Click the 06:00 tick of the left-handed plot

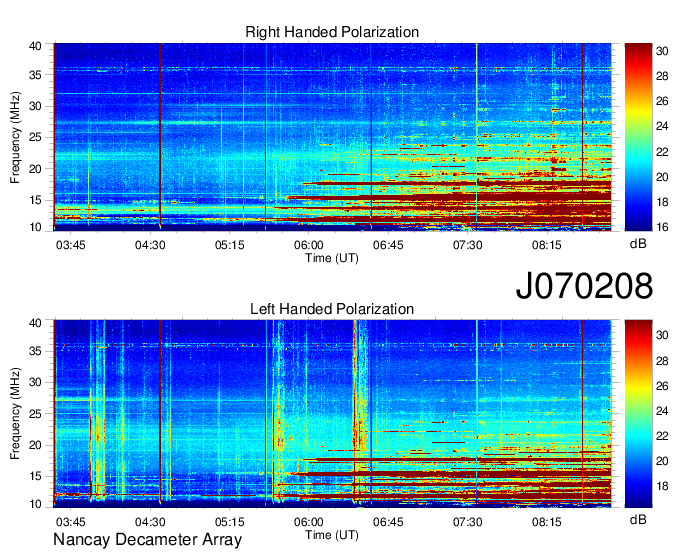pyautogui.click(x=309, y=522)
